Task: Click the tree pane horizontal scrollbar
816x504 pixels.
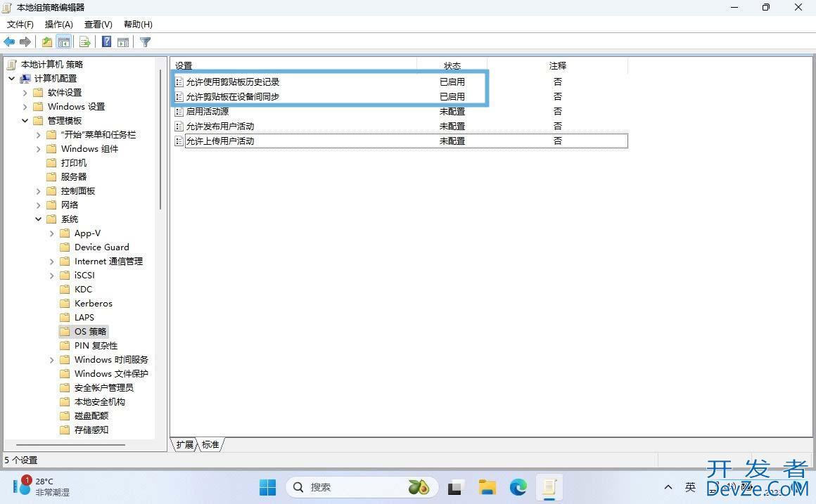Action: click(x=71, y=445)
